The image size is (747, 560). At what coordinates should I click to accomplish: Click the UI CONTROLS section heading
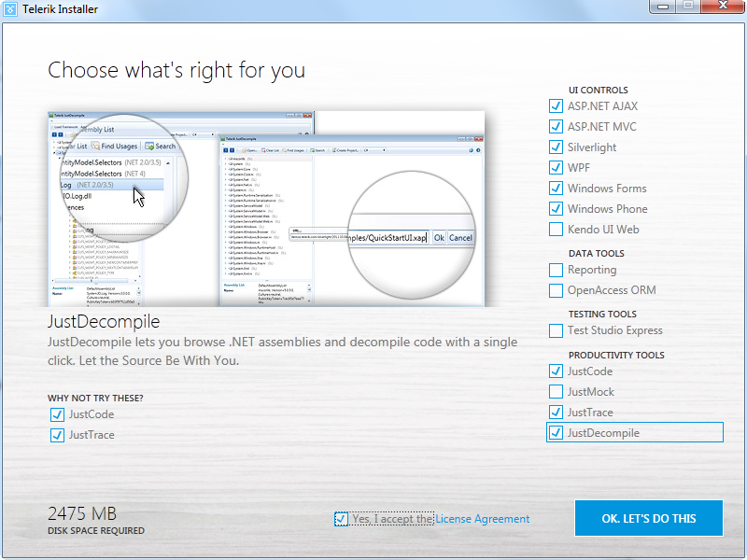598,90
